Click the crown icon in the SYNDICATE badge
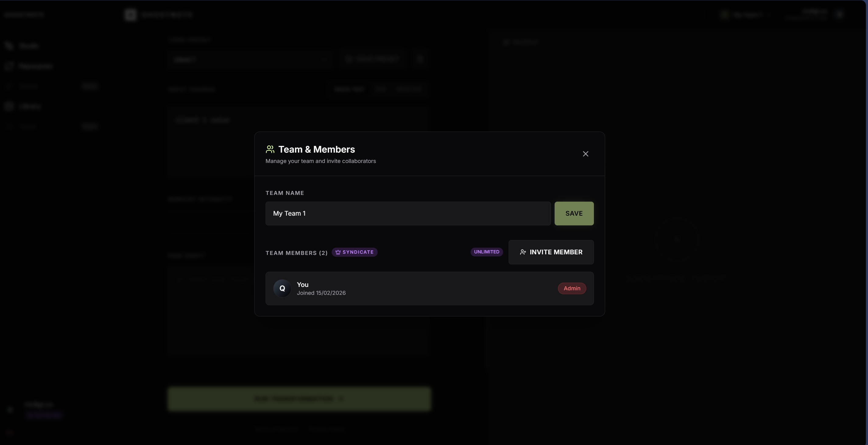The image size is (868, 445). coord(338,252)
